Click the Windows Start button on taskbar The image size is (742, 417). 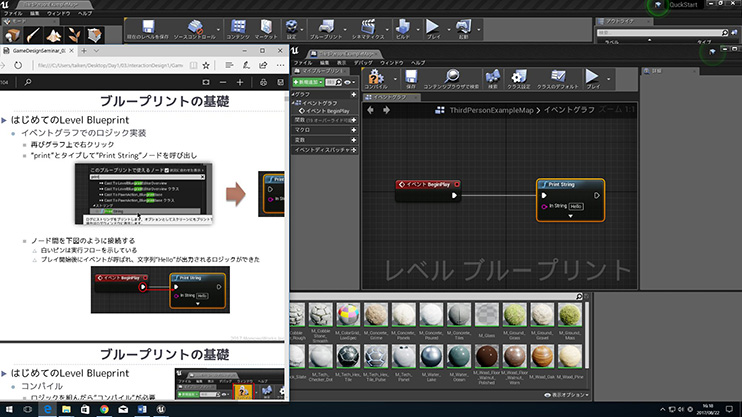pyautogui.click(x=9, y=409)
